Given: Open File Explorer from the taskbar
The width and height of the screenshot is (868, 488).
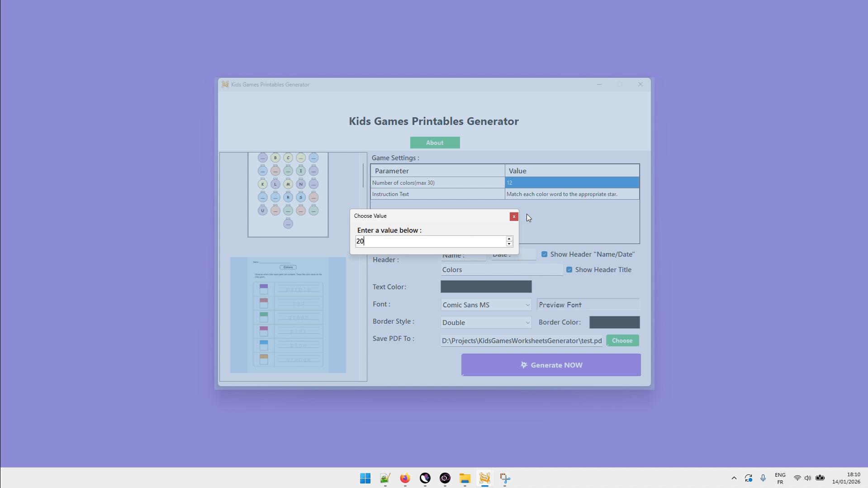Looking at the screenshot, I should coord(465,478).
